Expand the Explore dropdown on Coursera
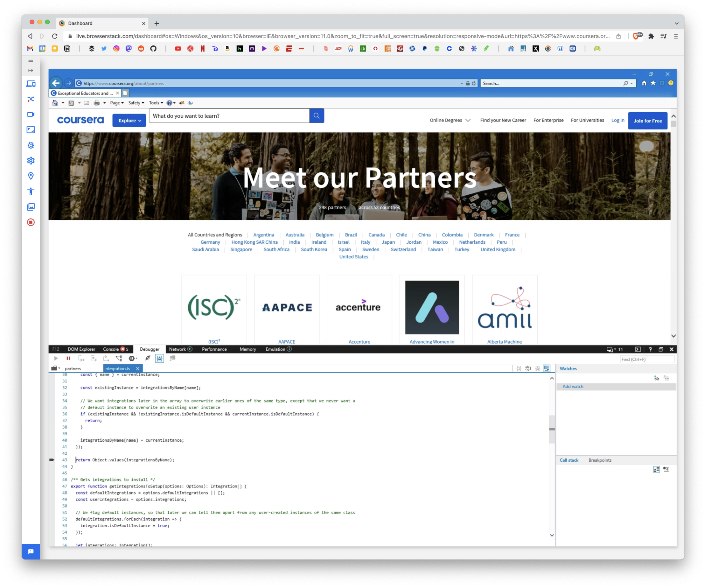Screen dimensions: 706x588 pos(129,121)
